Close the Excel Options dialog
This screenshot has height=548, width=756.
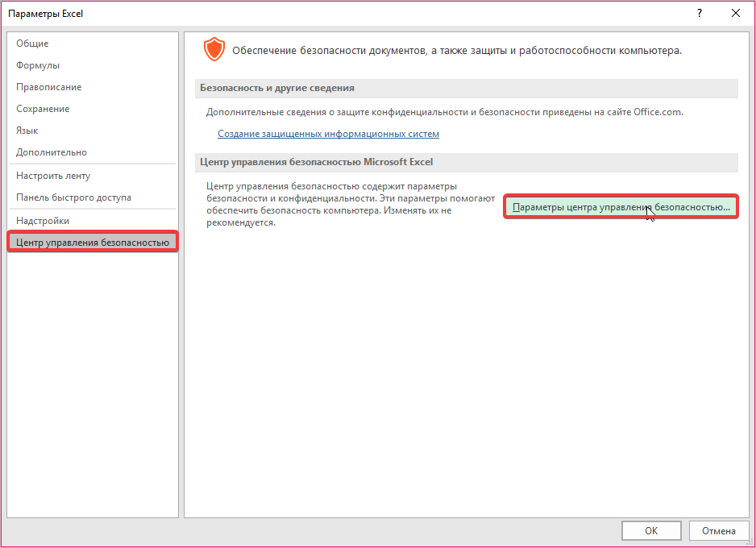click(735, 13)
